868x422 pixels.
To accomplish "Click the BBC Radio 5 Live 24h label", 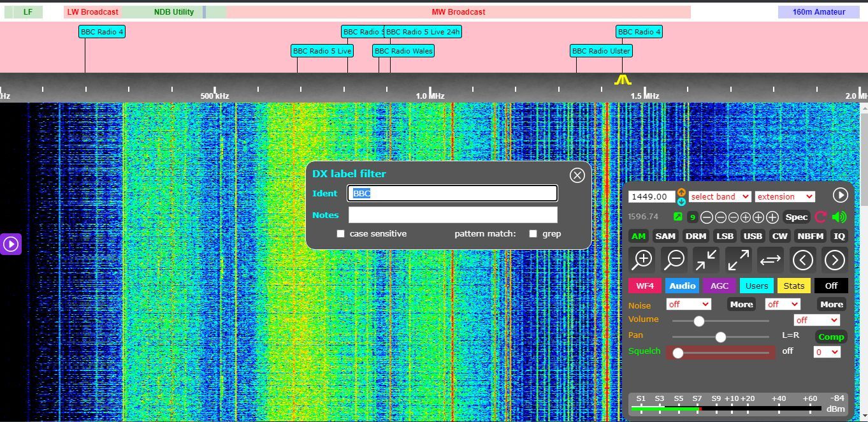I will (x=423, y=32).
